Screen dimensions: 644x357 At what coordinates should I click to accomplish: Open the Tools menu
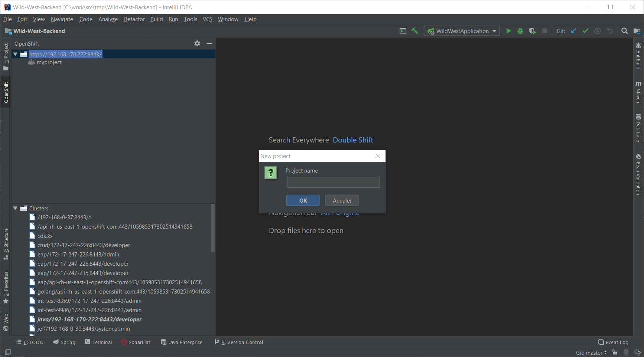point(190,19)
